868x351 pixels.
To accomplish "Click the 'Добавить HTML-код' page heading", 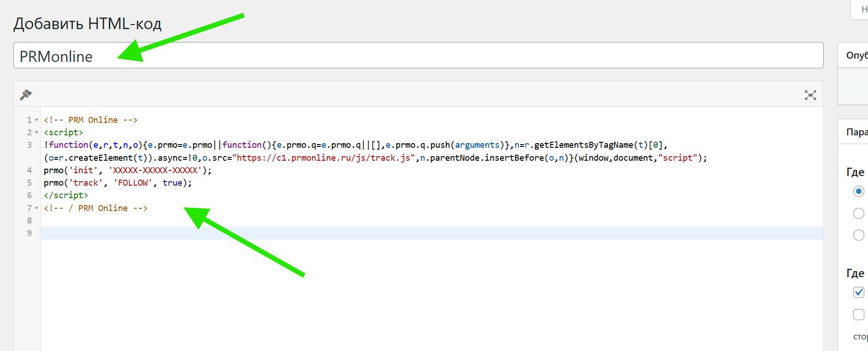I will 88,24.
